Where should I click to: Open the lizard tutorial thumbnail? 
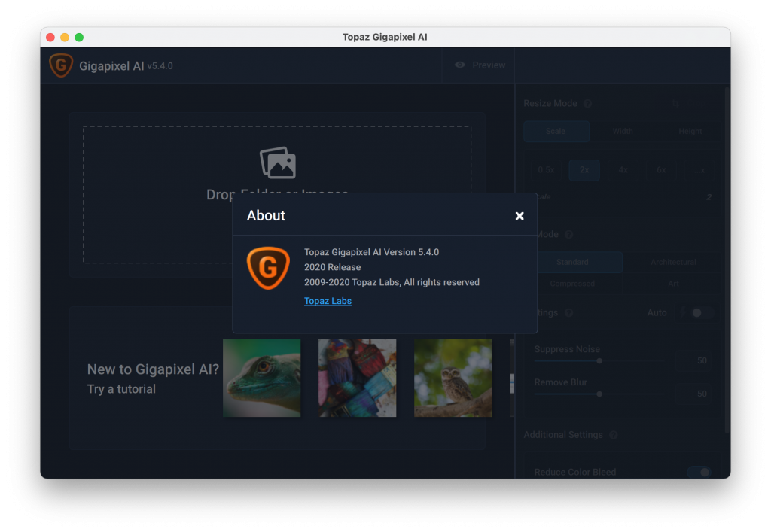tap(261, 378)
